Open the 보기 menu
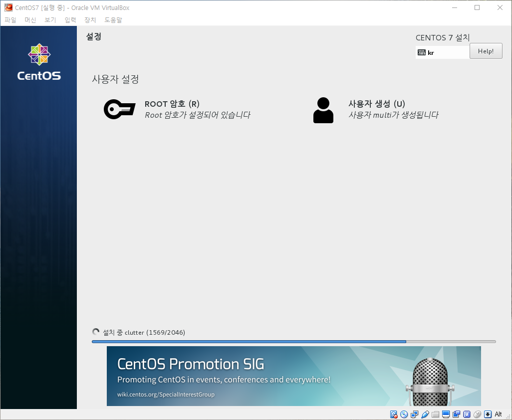Screen dimensions: 512x420 50,20
